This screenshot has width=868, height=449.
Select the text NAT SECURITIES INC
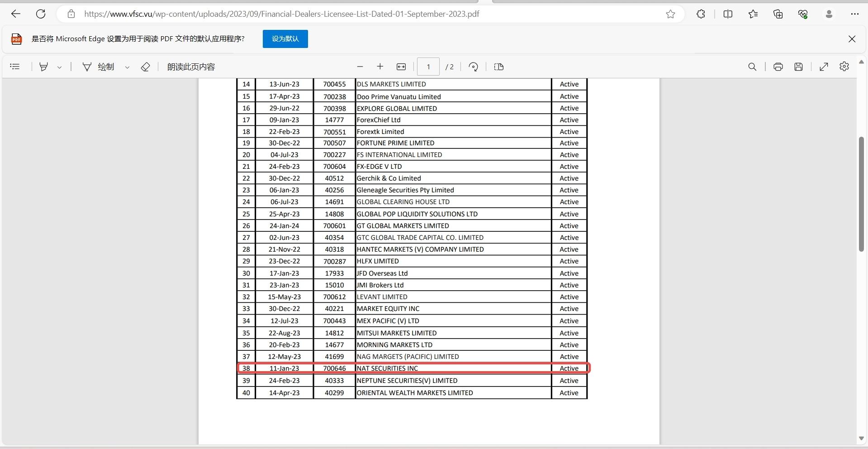click(x=388, y=368)
